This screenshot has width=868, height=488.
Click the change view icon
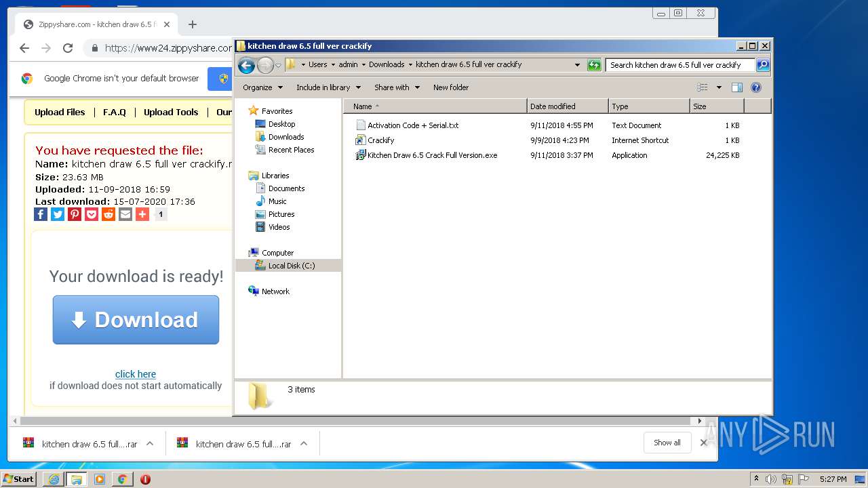coord(703,87)
